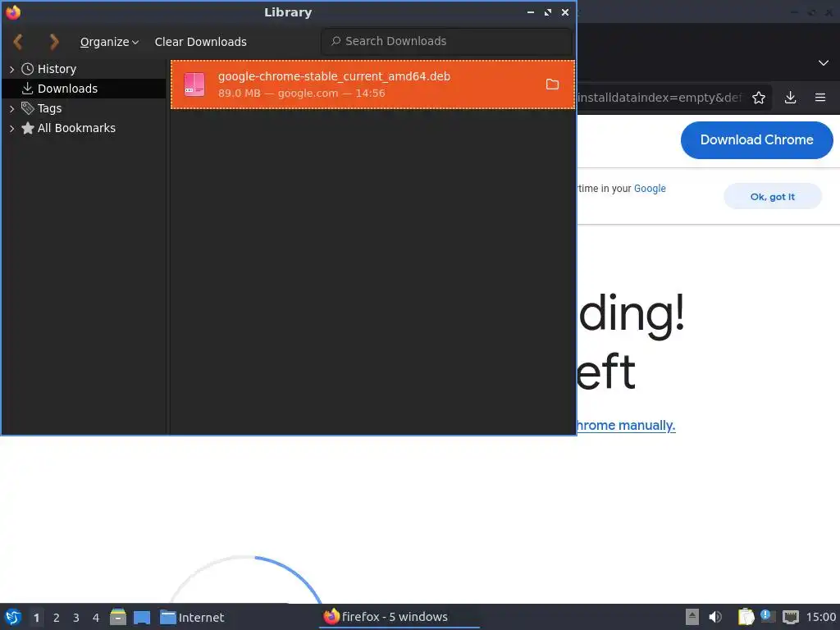Open the network connection tray icon
Image resolution: width=840 pixels, height=630 pixels.
(x=790, y=617)
